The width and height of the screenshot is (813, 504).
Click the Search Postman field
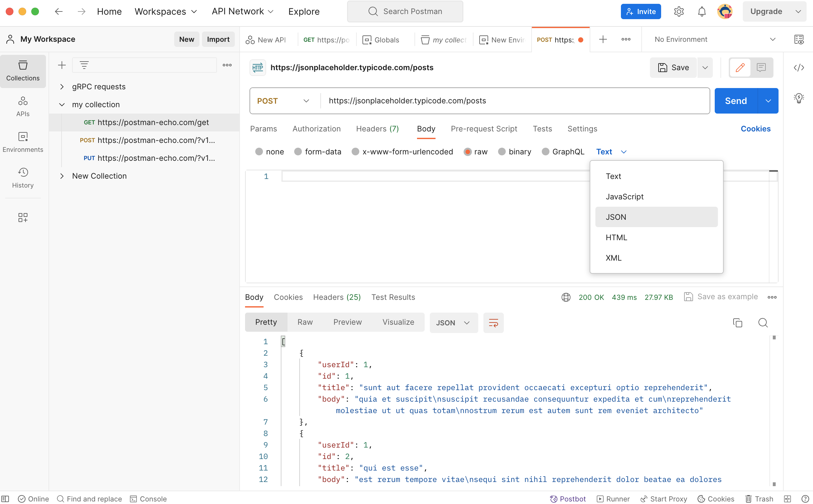(x=405, y=11)
